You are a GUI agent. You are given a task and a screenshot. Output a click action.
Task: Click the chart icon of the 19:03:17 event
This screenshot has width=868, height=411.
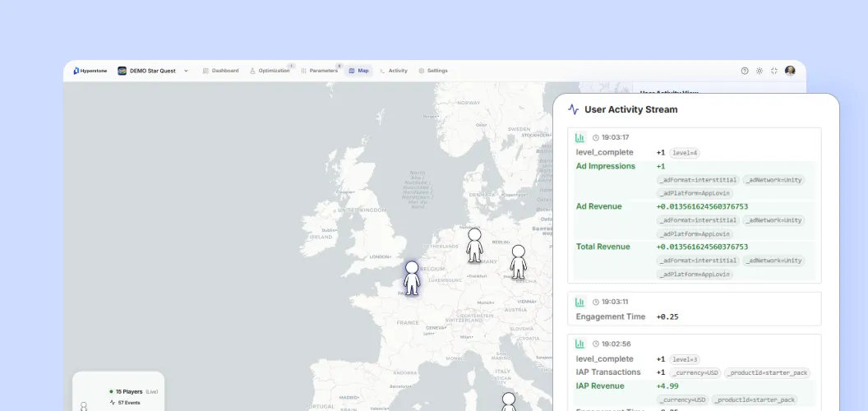(579, 137)
